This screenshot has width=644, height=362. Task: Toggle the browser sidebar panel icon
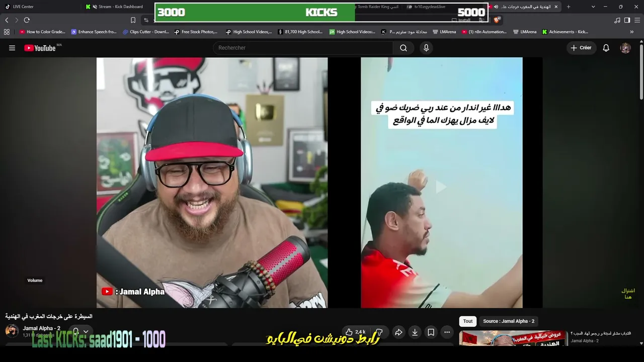click(x=627, y=20)
